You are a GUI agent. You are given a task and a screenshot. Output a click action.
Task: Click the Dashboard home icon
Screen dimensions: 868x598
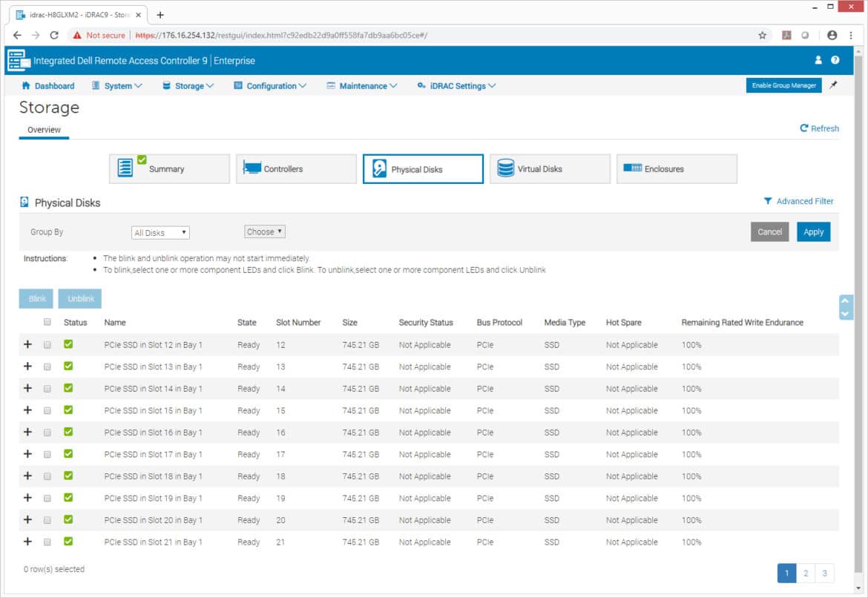pyautogui.click(x=25, y=86)
